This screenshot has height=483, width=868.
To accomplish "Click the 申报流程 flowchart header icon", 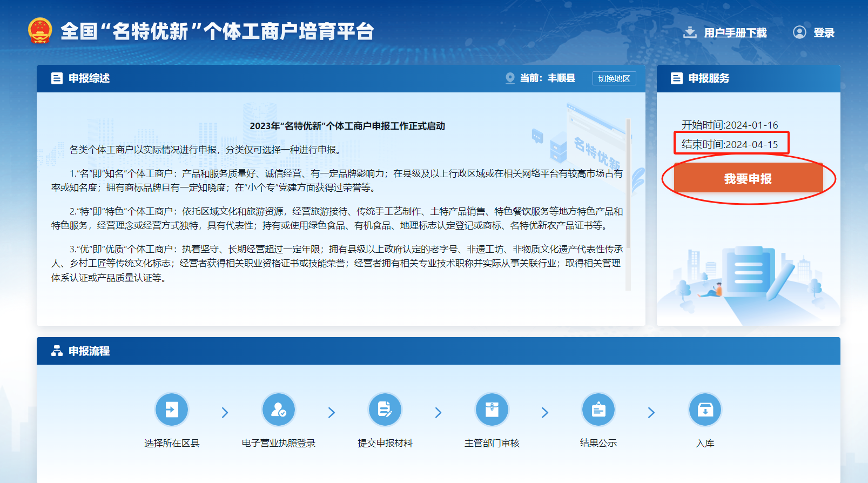I will 57,351.
